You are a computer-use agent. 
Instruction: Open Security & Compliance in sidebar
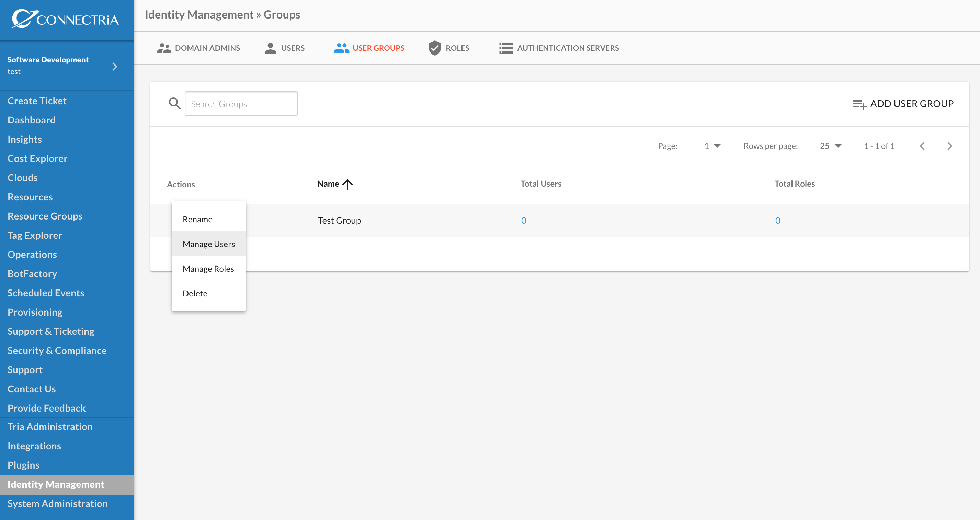click(x=57, y=351)
